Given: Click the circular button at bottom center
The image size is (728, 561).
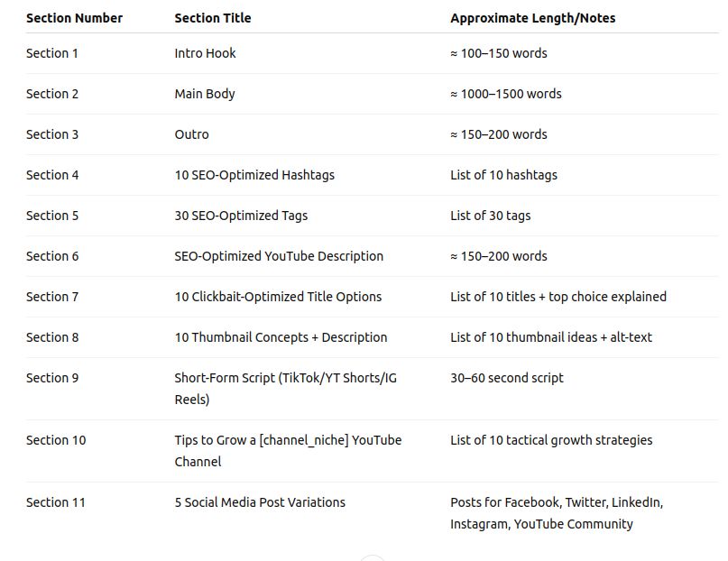Looking at the screenshot, I should 372,557.
